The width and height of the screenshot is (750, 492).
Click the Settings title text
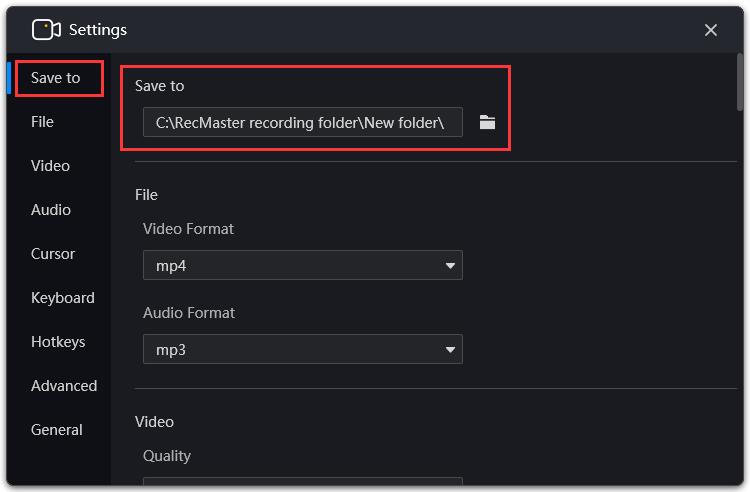click(98, 30)
